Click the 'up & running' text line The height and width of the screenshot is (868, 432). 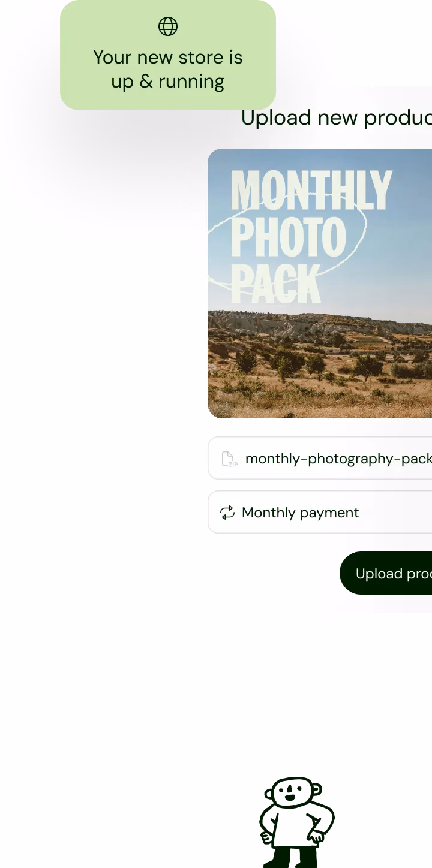click(168, 82)
